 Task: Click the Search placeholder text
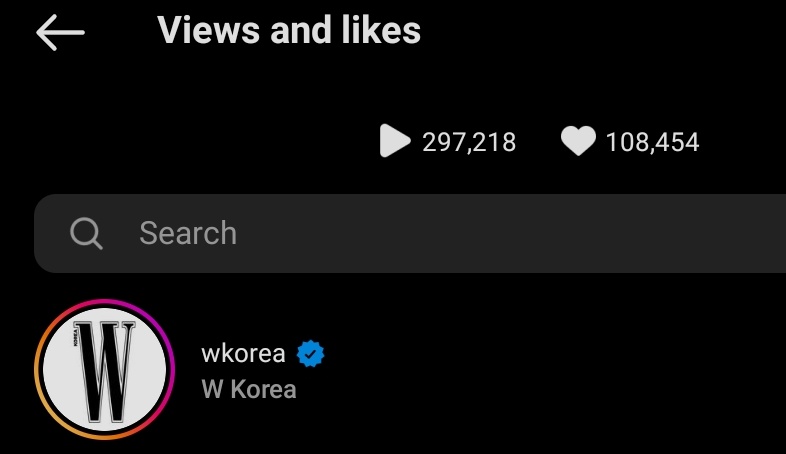[188, 233]
